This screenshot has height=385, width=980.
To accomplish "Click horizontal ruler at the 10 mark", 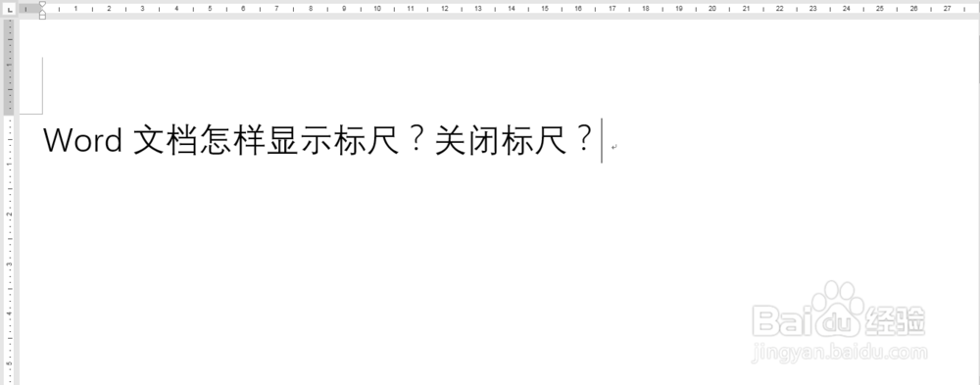I will [377, 9].
